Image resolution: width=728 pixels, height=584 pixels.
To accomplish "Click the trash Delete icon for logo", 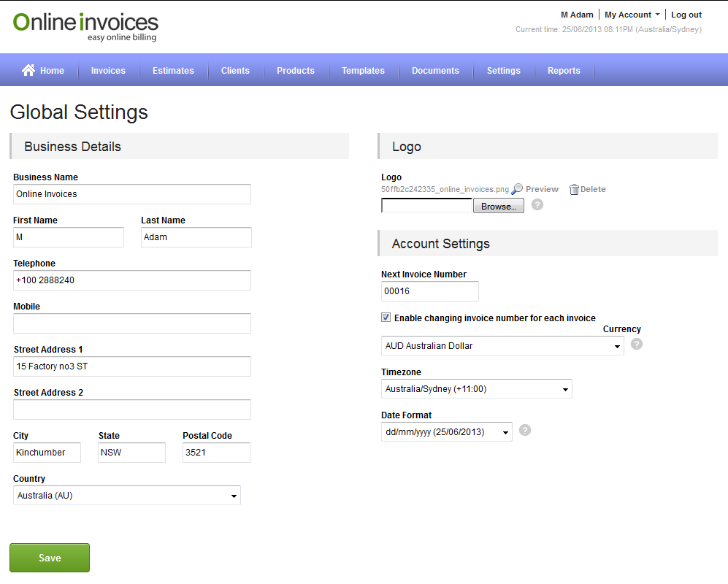I will pos(574,190).
